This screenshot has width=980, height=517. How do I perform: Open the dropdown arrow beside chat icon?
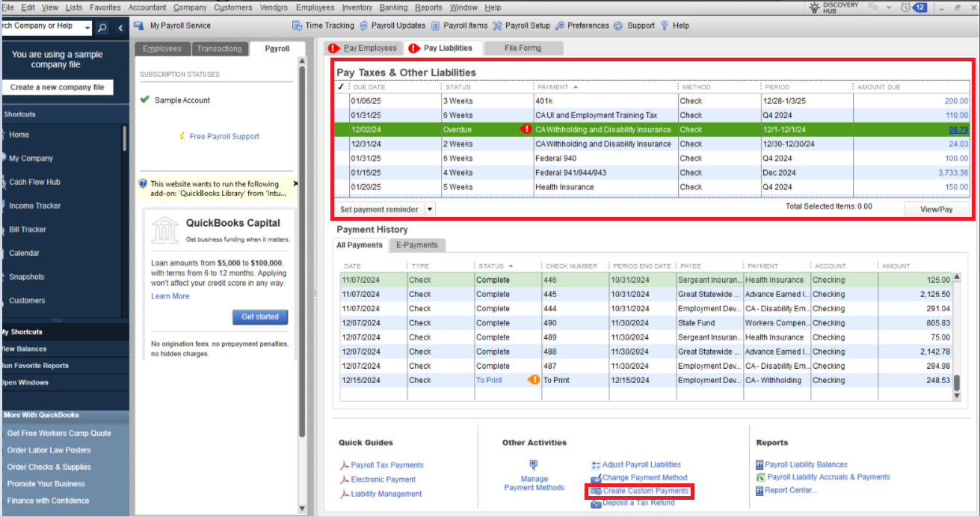888,7
